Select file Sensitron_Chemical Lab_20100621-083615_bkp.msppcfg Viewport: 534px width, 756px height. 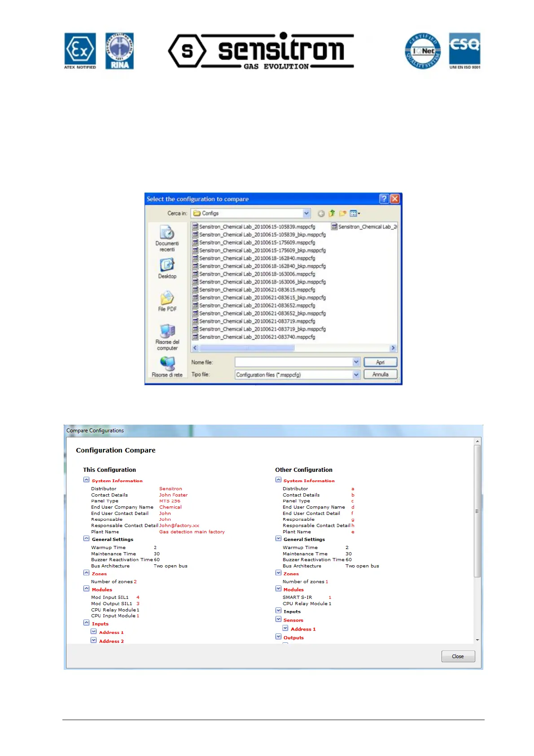259,298
